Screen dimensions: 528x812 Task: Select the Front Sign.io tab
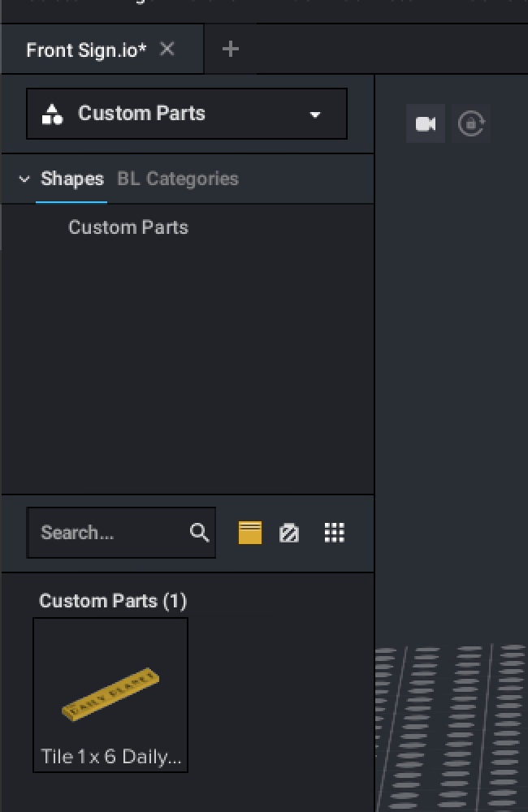coord(86,50)
